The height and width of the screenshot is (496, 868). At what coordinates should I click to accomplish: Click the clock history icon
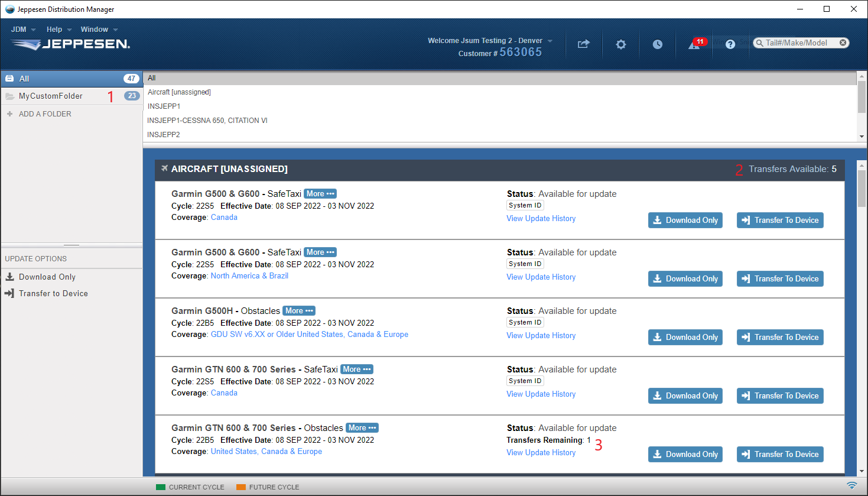tap(657, 44)
